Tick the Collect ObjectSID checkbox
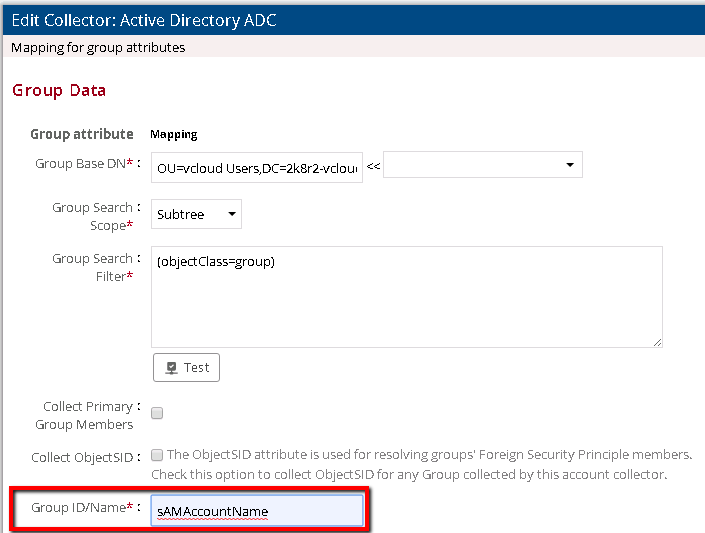 click(157, 455)
